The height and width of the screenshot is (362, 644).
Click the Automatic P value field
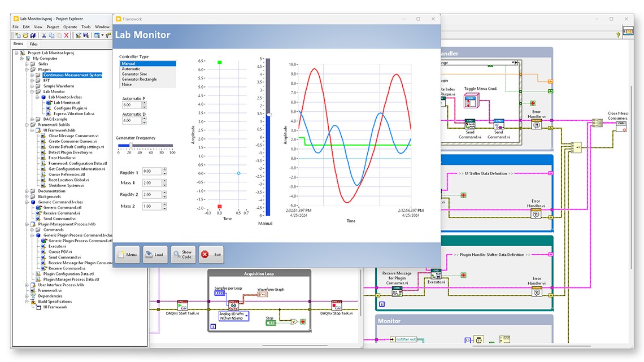[x=132, y=105]
